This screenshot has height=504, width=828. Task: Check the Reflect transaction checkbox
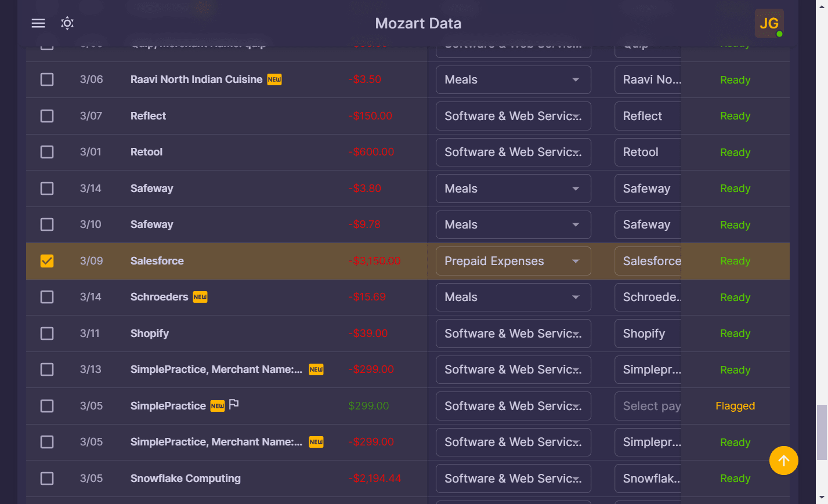tap(46, 115)
